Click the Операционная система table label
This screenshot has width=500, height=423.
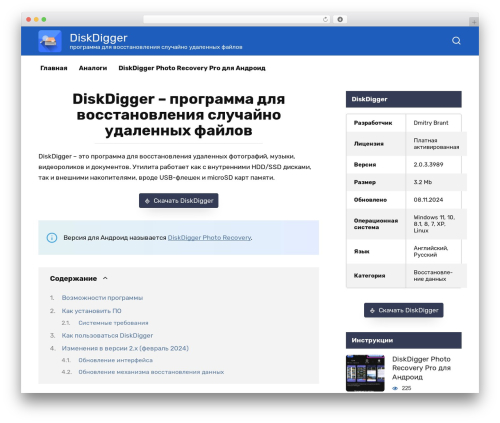pyautogui.click(x=376, y=224)
